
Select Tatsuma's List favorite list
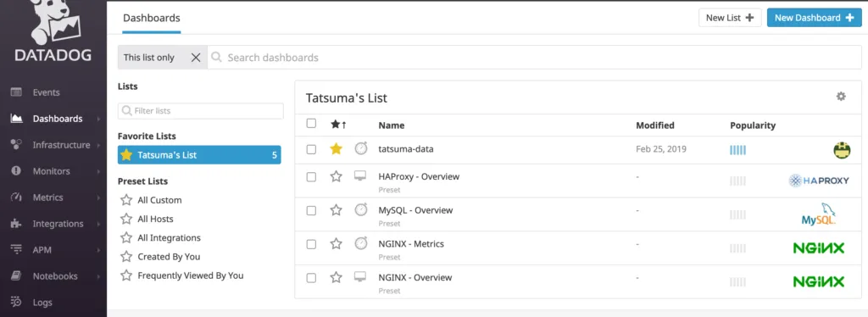199,155
